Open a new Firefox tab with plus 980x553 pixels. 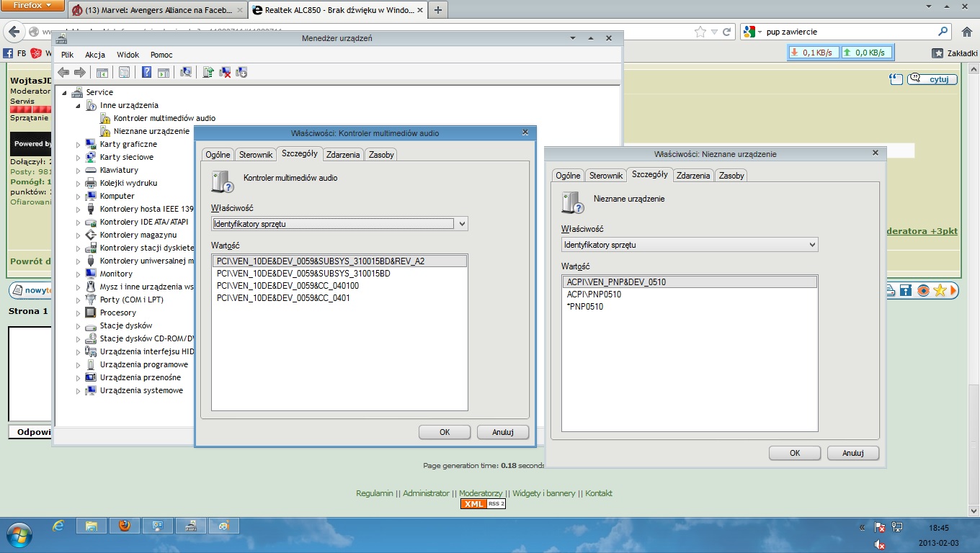point(437,10)
